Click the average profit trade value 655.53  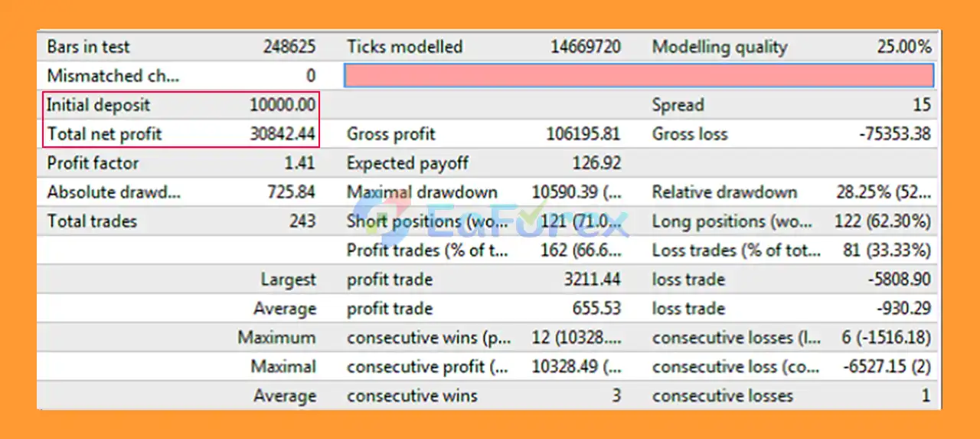point(596,309)
